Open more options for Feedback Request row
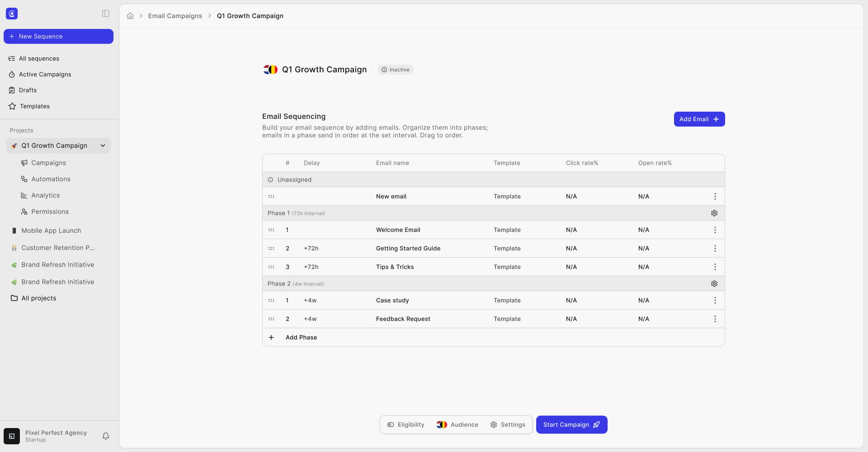The image size is (868, 452). [x=715, y=319]
